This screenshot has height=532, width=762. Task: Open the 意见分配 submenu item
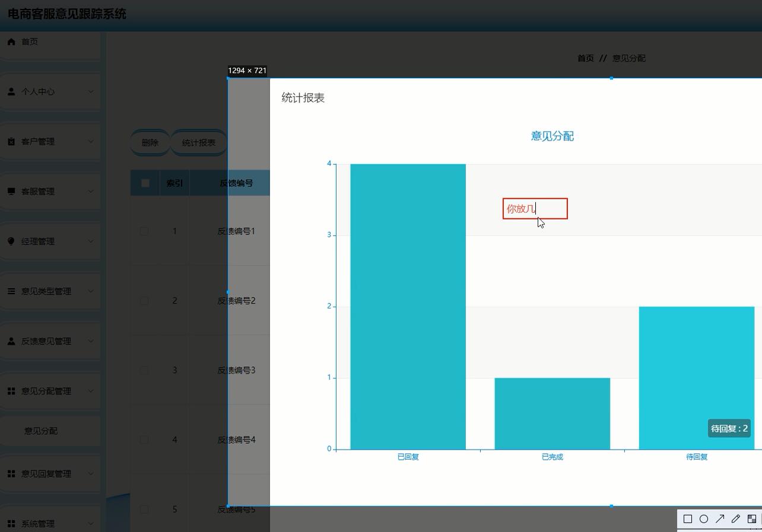pos(41,431)
